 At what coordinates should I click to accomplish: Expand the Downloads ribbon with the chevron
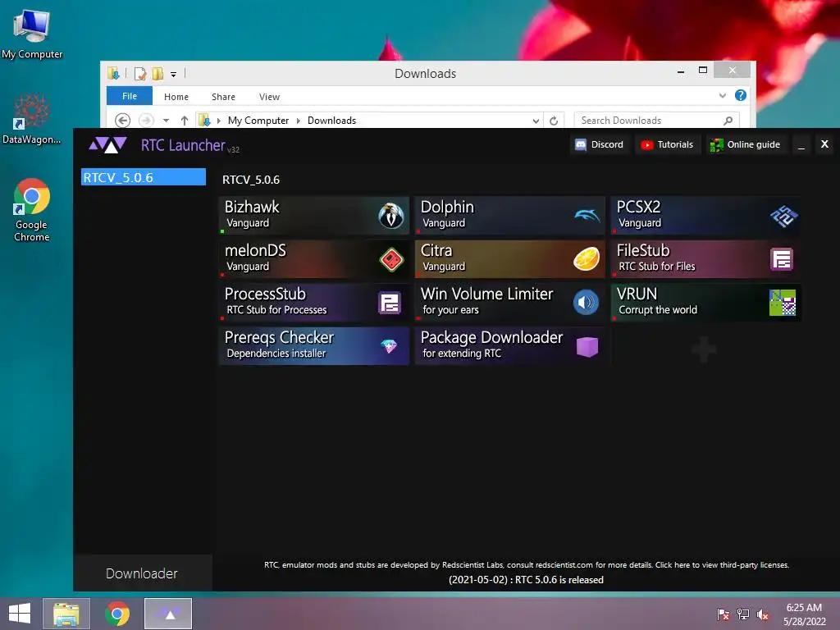point(722,96)
